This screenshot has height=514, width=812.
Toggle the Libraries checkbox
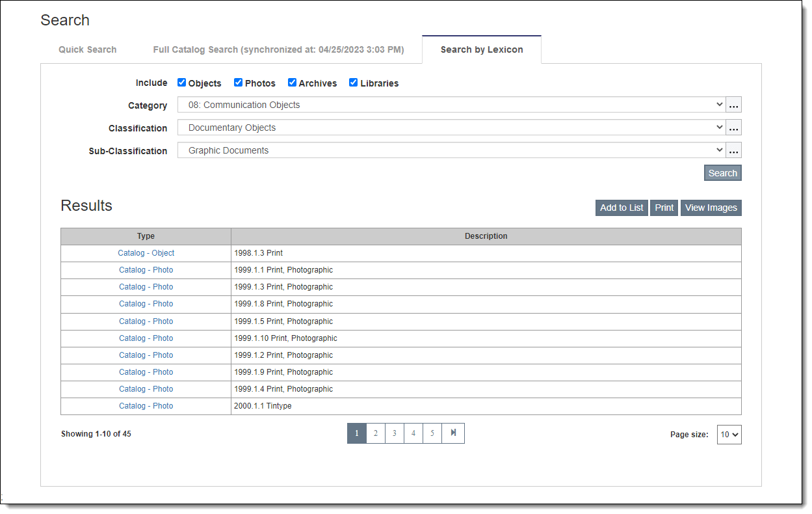354,83
